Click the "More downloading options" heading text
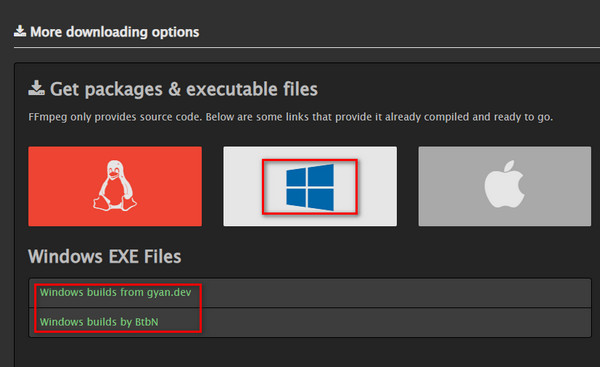This screenshot has width=600, height=367. pyautogui.click(x=114, y=32)
